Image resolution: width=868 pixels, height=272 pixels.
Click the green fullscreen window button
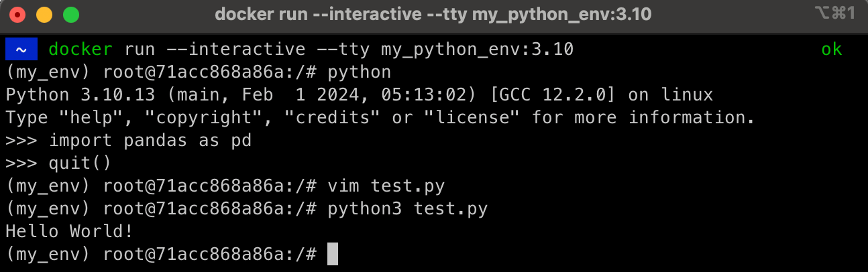click(x=70, y=14)
